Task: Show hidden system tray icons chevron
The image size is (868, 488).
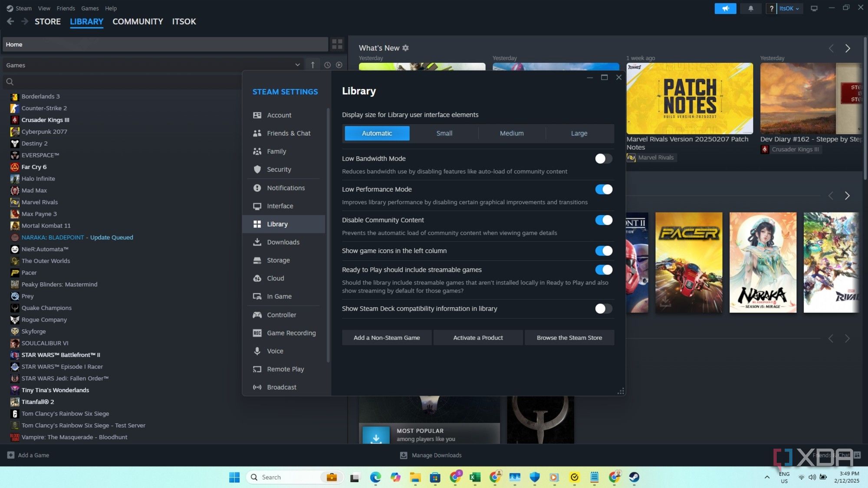Action: [x=767, y=477]
